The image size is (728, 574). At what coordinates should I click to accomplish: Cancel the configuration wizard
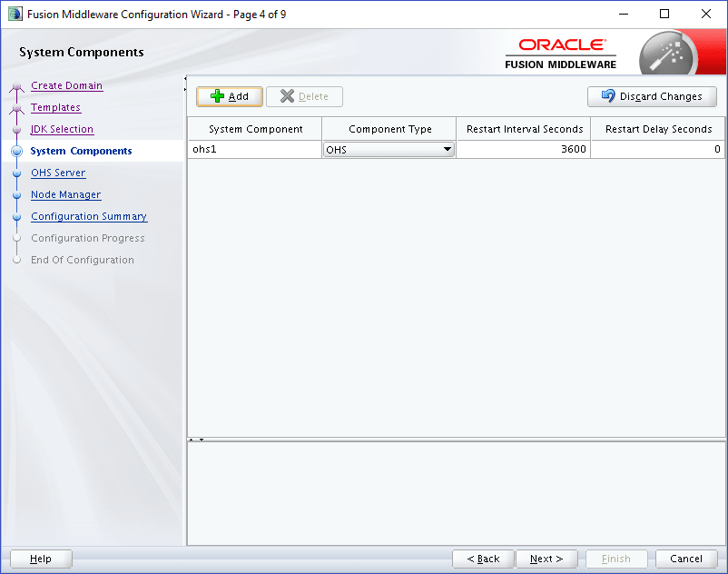(686, 559)
